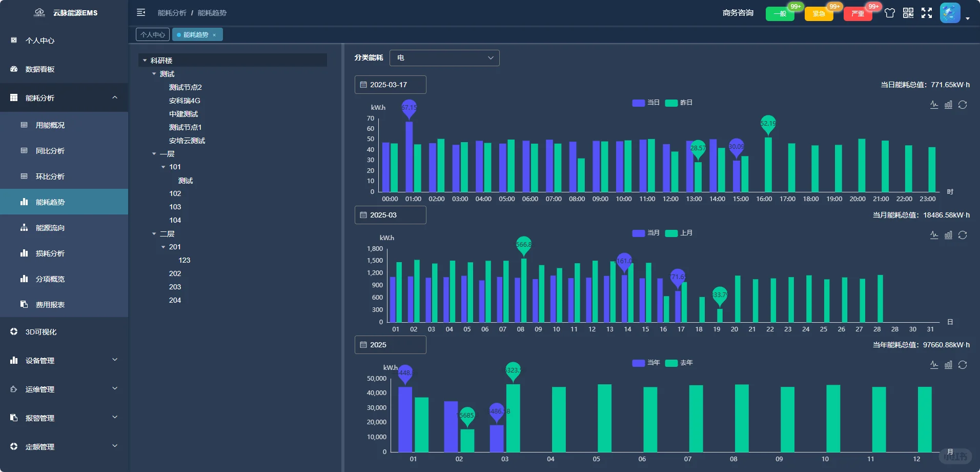980x472 pixels.
Task: Open the theme skin shirt icon
Action: [890, 13]
